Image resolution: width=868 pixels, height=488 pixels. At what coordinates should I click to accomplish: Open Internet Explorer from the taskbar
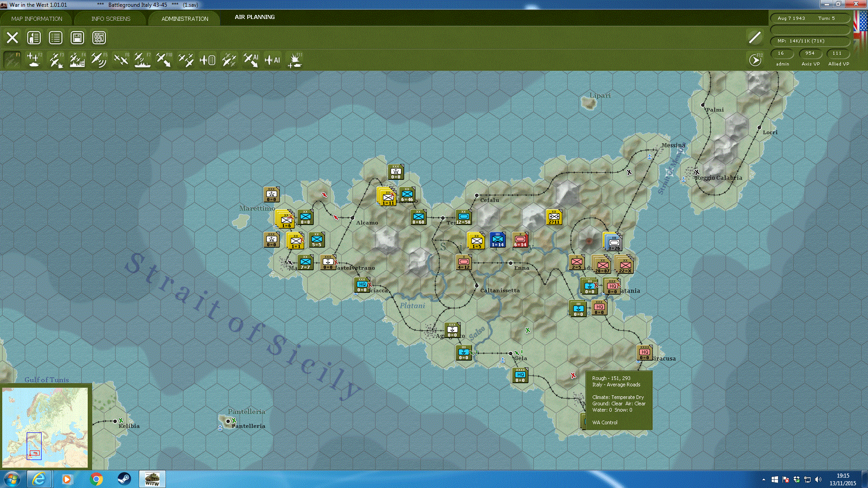[x=39, y=479]
